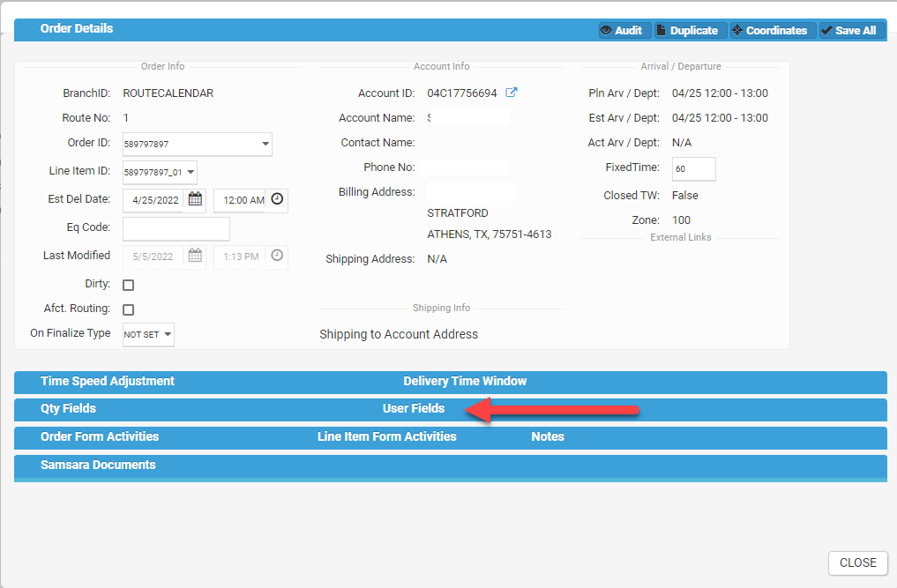Click the Closed TW value False
The width and height of the screenshot is (897, 588).
coord(684,196)
